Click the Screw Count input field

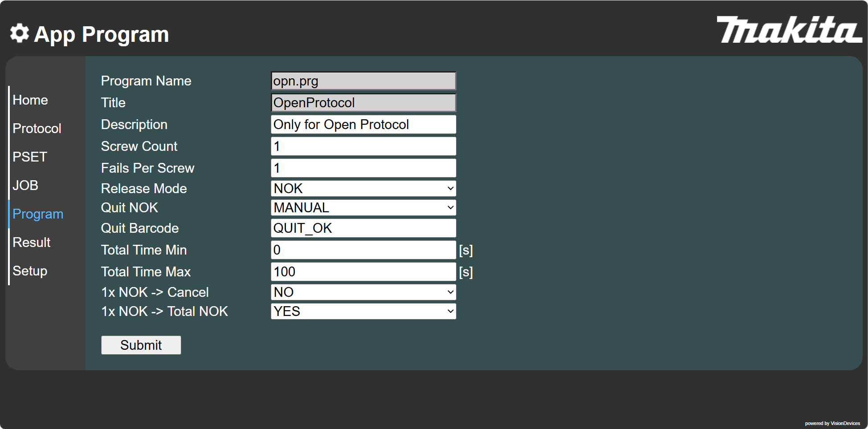[x=363, y=146]
